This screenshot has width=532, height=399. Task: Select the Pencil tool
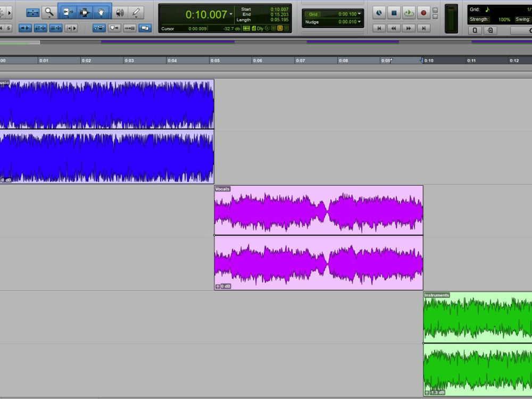(x=136, y=13)
